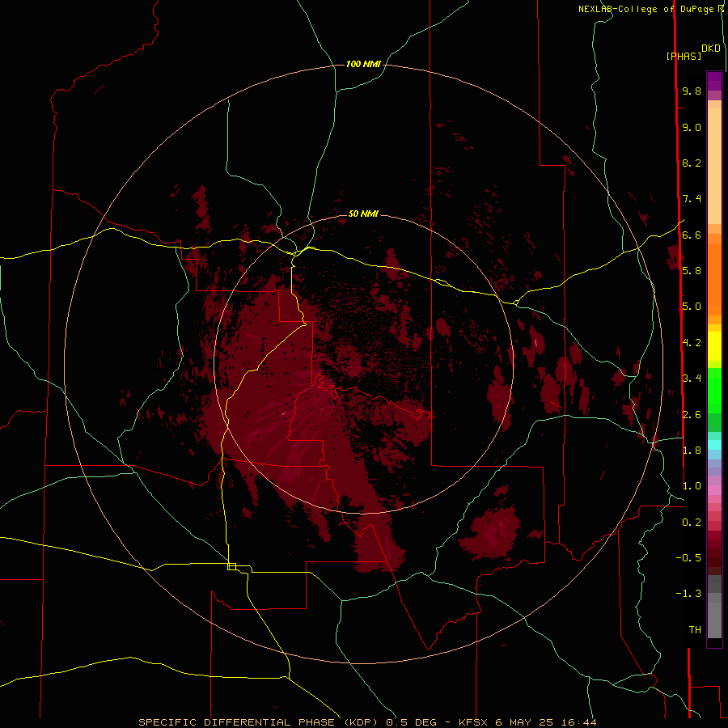The height and width of the screenshot is (728, 728).
Task: Click the Specific Differential Phase caption text
Action: tap(367, 722)
